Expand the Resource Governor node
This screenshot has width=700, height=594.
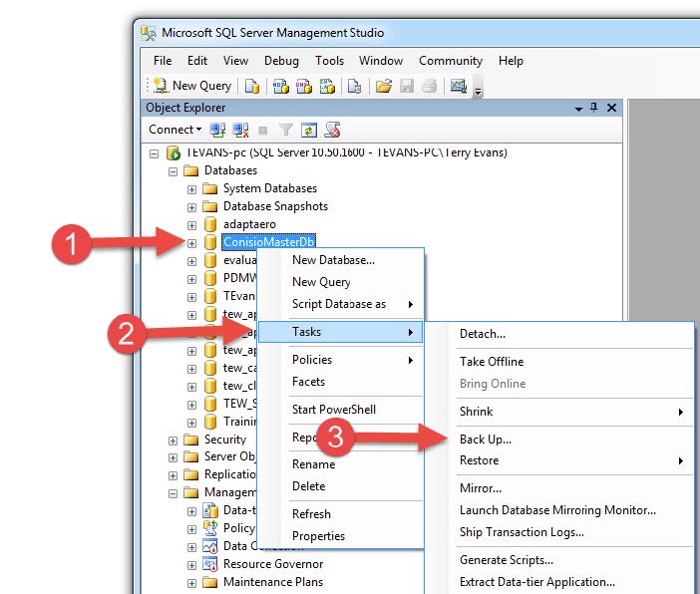point(191,565)
